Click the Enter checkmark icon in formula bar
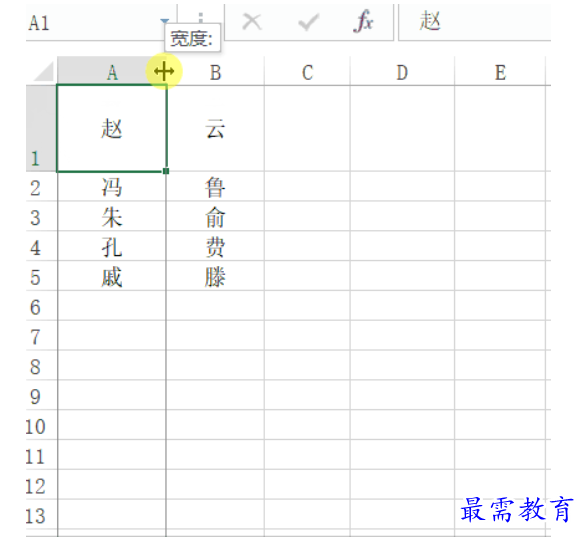 pyautogui.click(x=308, y=22)
